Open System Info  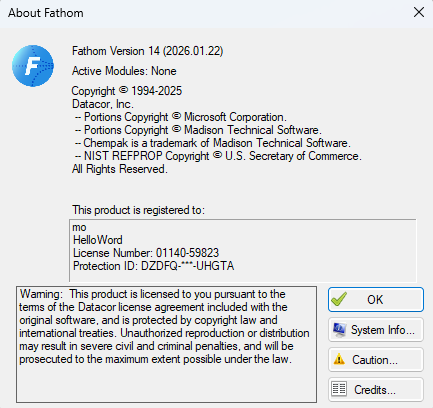pyautogui.click(x=376, y=330)
